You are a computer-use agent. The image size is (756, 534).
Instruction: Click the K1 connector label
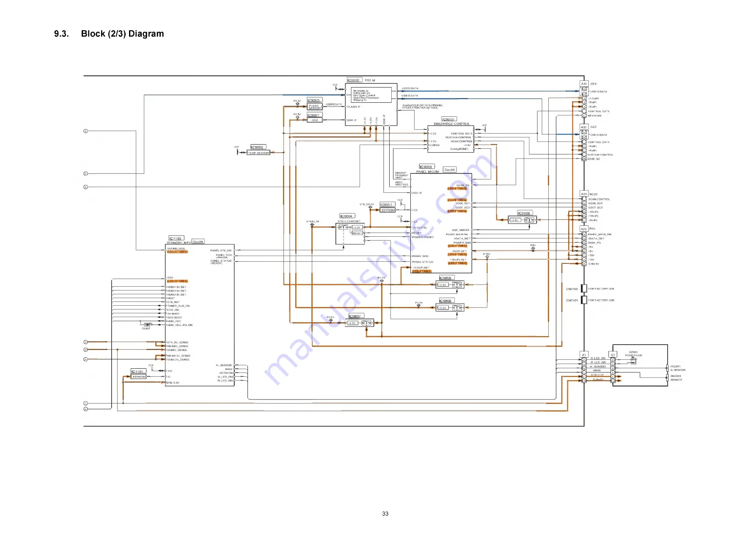click(613, 354)
